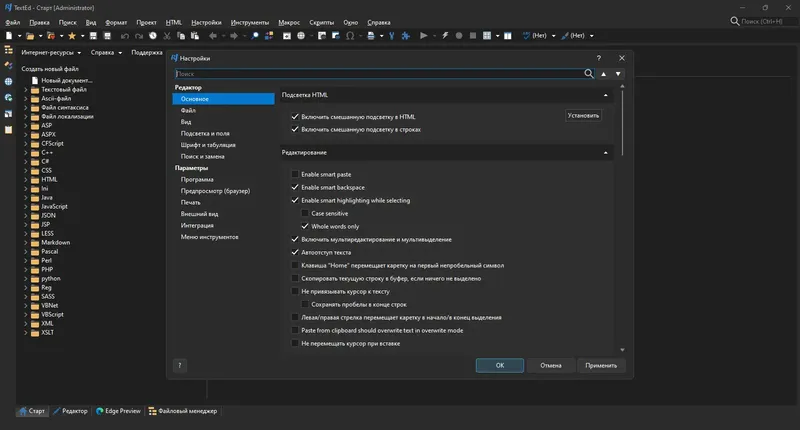Click the Omega special characters icon
Screen dimensions: 800x430
coord(349,36)
